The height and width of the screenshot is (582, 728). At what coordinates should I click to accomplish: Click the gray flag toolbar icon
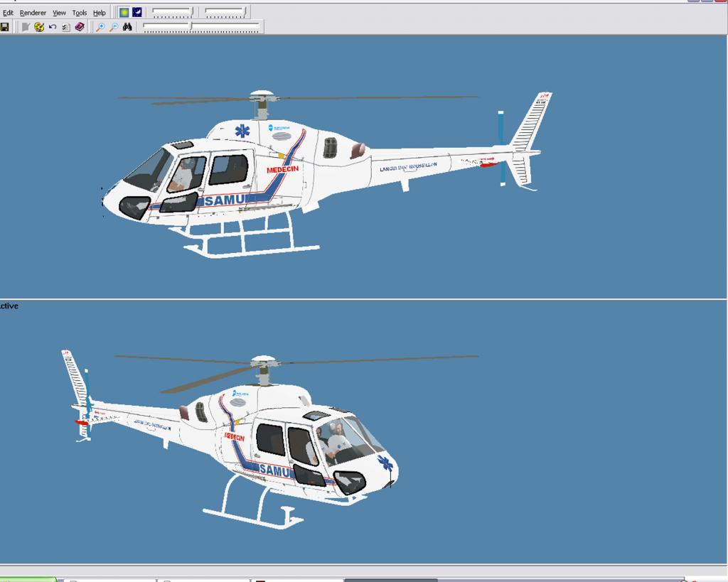pos(26,27)
